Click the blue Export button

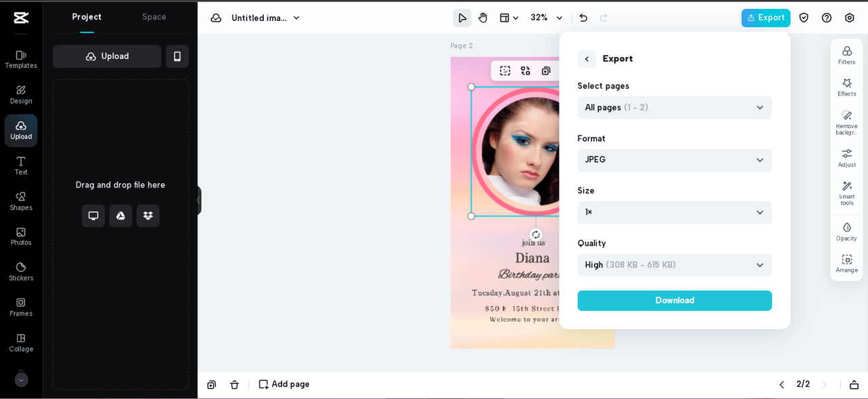point(766,18)
